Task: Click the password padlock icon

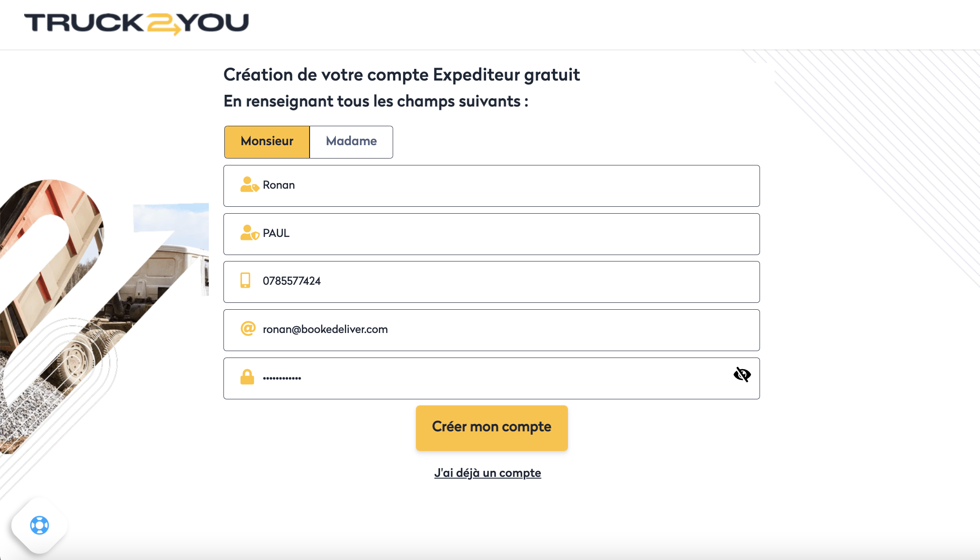Action: [247, 377]
